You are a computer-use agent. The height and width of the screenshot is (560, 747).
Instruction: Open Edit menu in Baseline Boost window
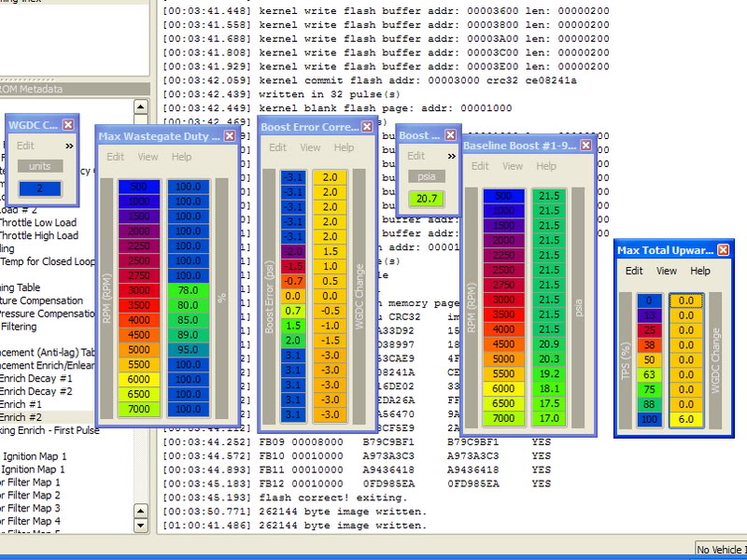[x=480, y=166]
